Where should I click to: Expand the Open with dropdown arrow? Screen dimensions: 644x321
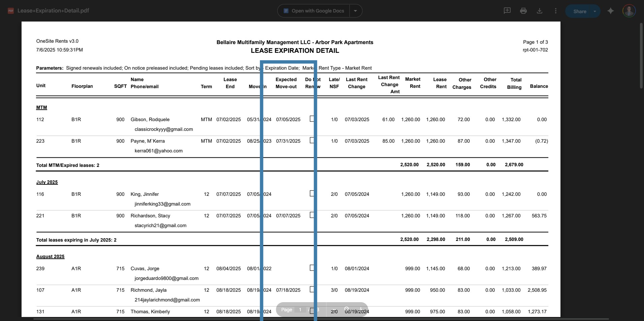355,11
